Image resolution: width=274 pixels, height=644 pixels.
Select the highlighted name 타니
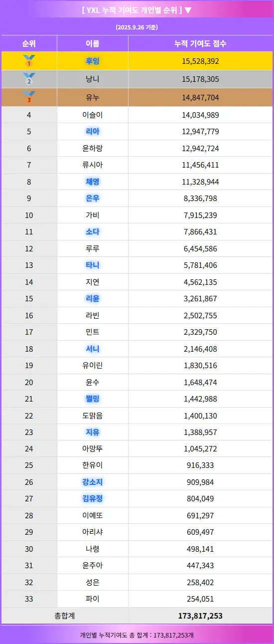click(93, 265)
